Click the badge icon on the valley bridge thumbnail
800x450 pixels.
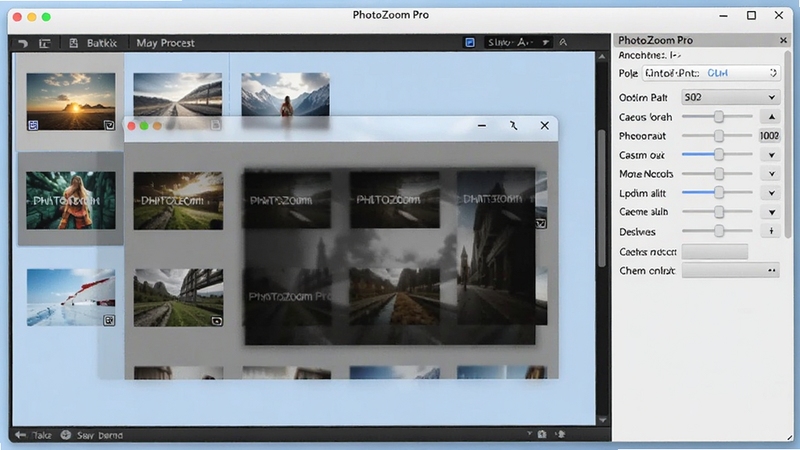[216, 321]
